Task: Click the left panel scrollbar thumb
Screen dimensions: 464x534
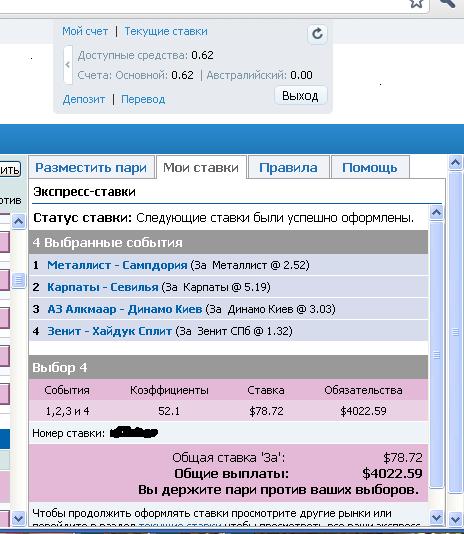Action: click(x=18, y=280)
